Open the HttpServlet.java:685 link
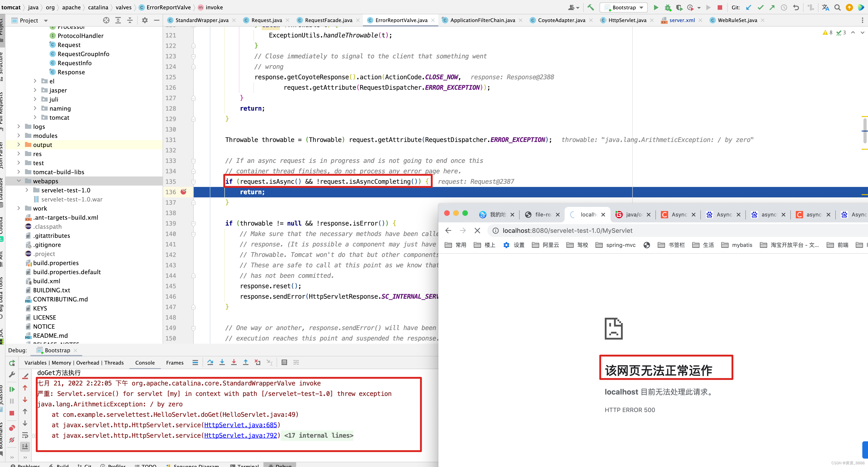The height and width of the screenshot is (467, 868). [x=241, y=425]
